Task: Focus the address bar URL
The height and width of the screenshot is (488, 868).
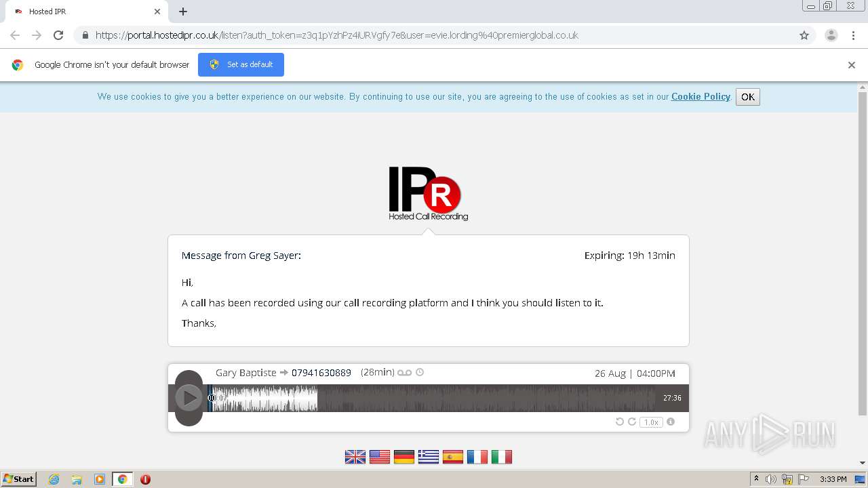Action: tap(337, 35)
